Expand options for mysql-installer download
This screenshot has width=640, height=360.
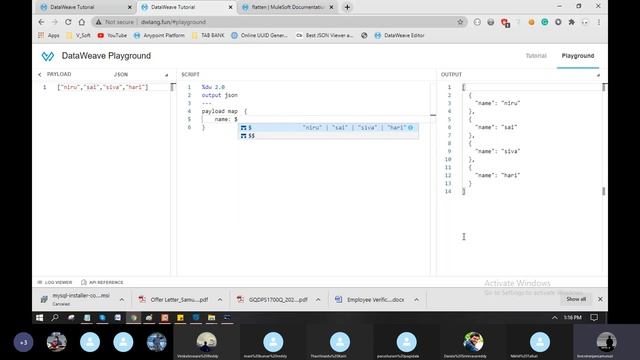(x=122, y=300)
